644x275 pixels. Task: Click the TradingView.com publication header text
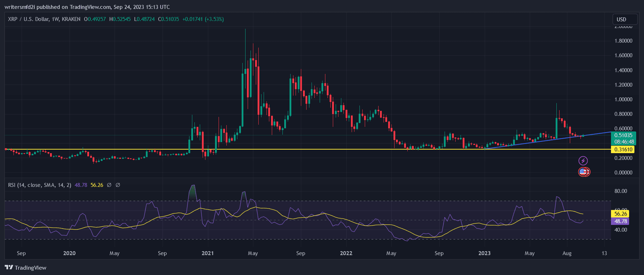87,7
